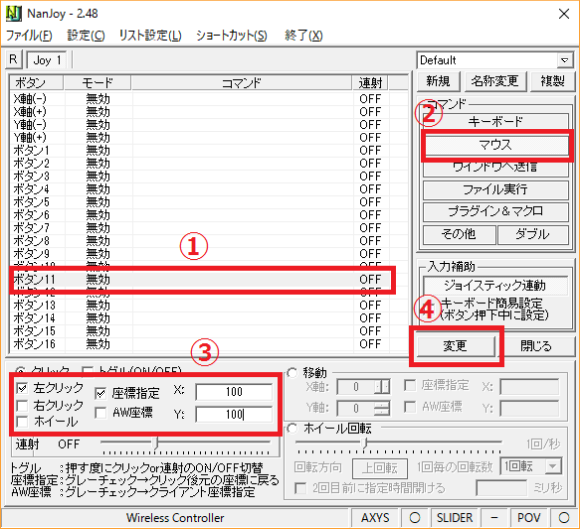Click the AXYS status bar entry
The width and height of the screenshot is (580, 529).
[x=375, y=518]
